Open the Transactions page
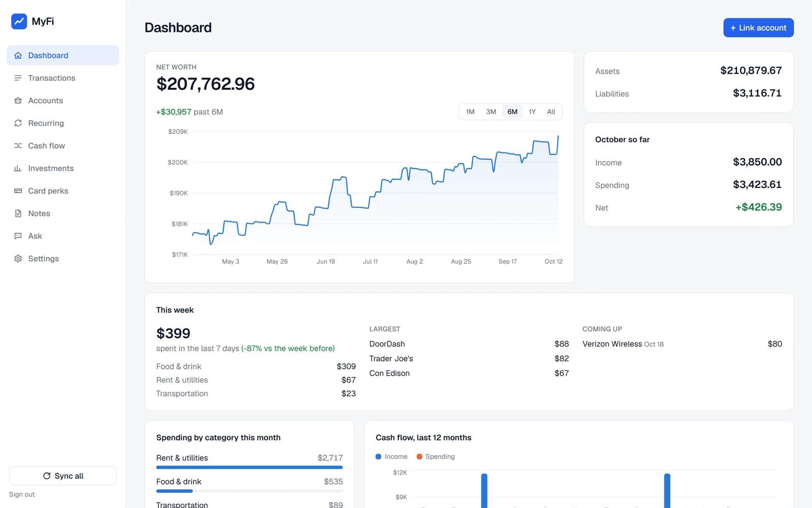This screenshot has width=812, height=508. (x=63, y=78)
